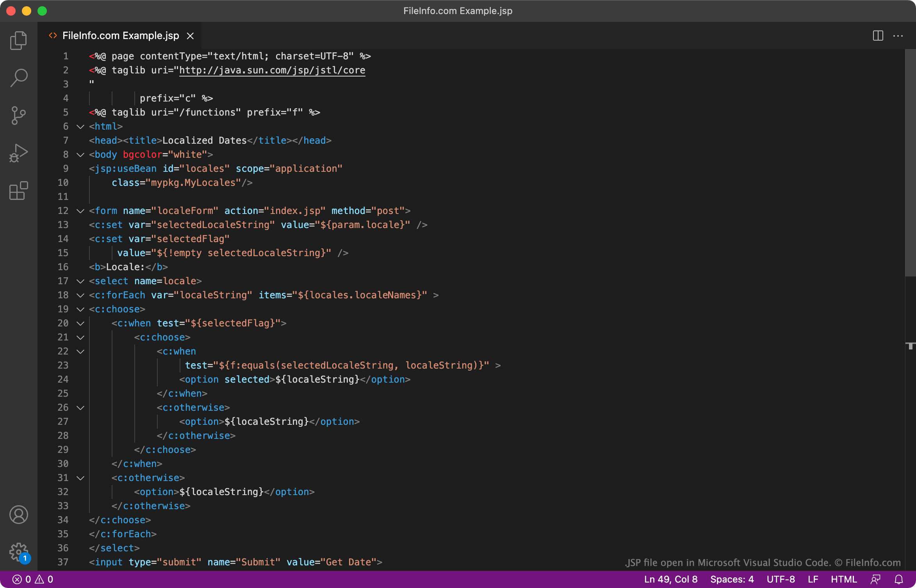Image resolution: width=916 pixels, height=588 pixels.
Task: Collapse the form tag on line 12
Action: (80, 211)
